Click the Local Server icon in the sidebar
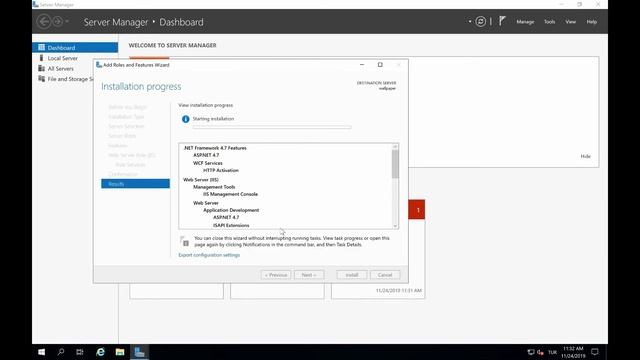The width and height of the screenshot is (640, 360). (41, 58)
